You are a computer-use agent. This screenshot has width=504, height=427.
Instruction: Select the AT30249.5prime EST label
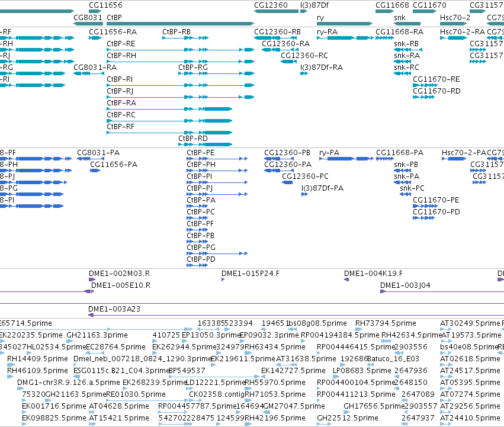click(470, 323)
